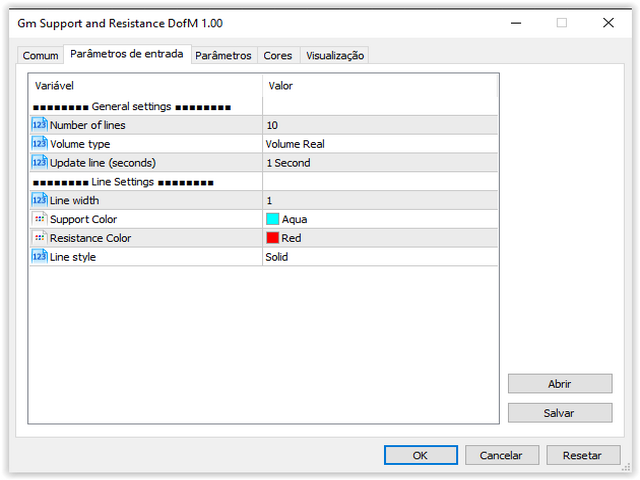
Task: Click the icon next to Volume type
Action: point(39,144)
